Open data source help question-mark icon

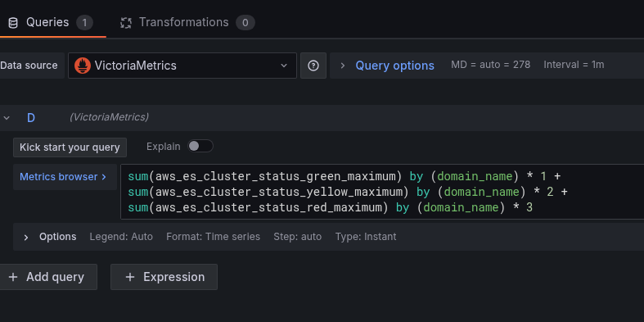pos(313,66)
